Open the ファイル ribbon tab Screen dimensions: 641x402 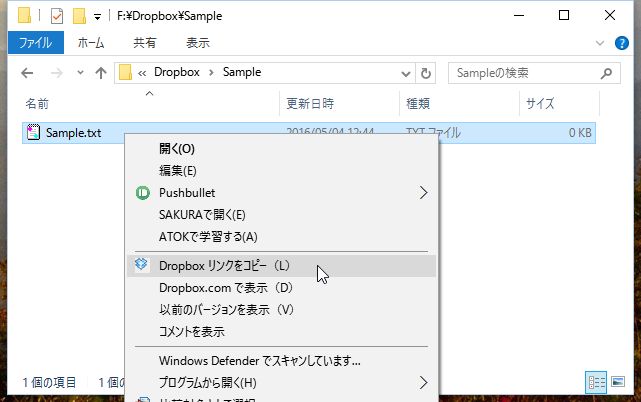pyautogui.click(x=36, y=43)
